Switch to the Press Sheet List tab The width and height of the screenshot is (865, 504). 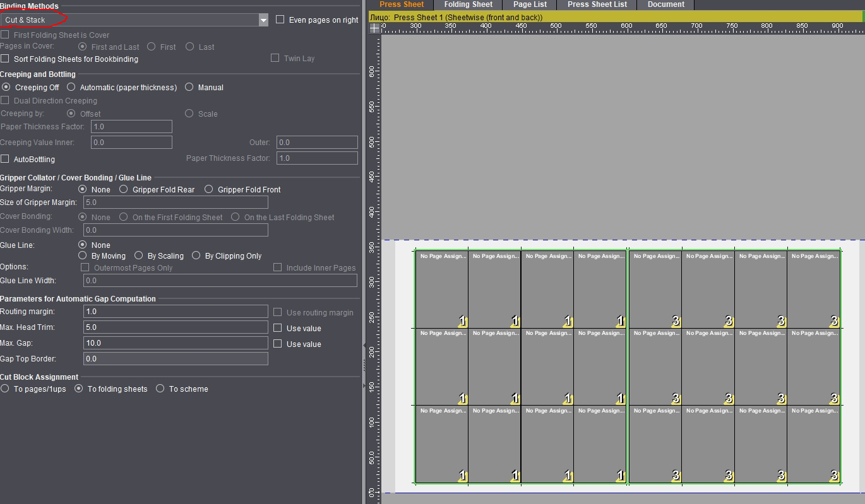coord(597,4)
